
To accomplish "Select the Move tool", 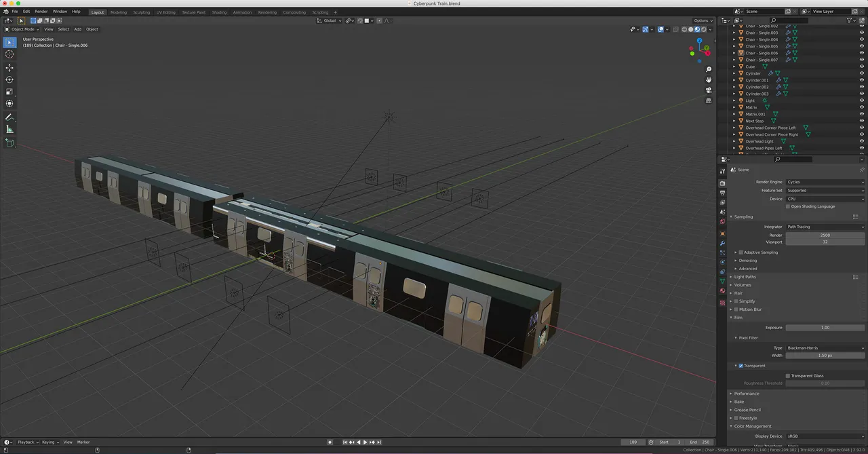I will (9, 68).
